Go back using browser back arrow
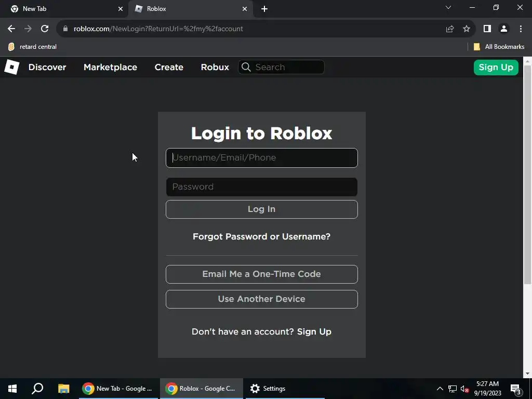The width and height of the screenshot is (532, 399). click(x=11, y=29)
